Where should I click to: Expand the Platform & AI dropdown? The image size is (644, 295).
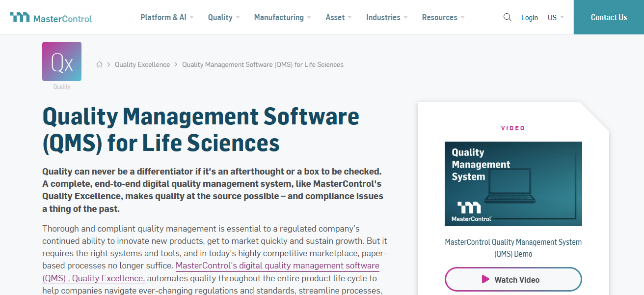coord(163,17)
